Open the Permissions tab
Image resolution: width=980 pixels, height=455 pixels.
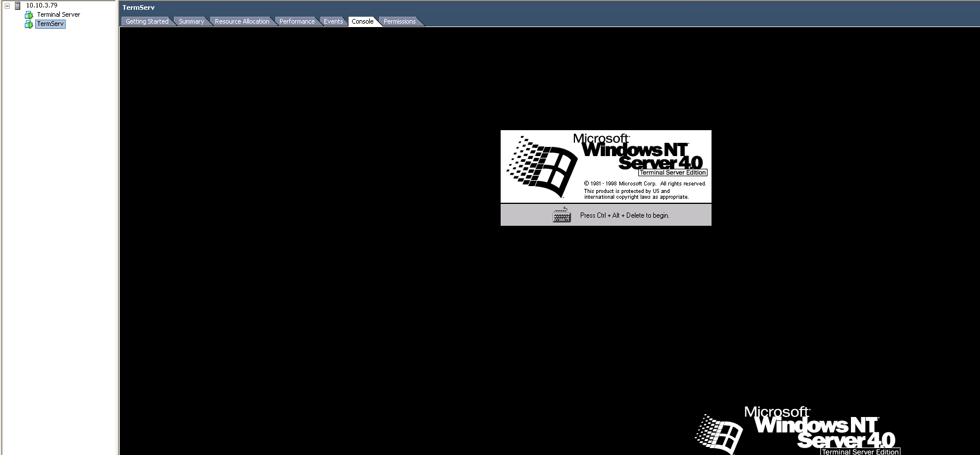pos(399,21)
